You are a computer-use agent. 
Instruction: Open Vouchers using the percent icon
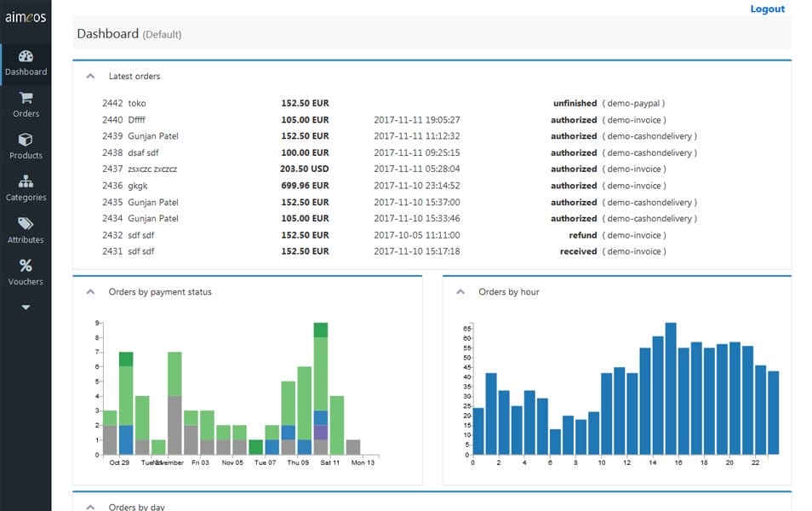26,267
